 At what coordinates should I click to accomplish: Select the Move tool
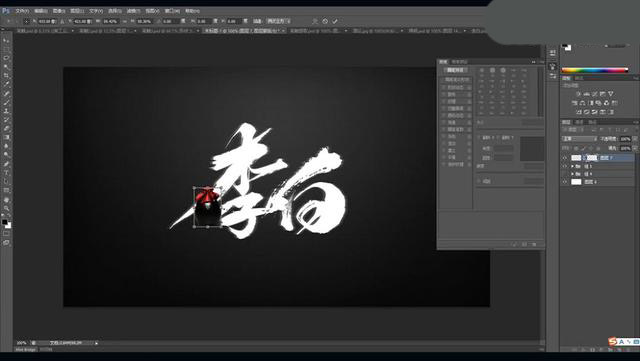[6, 40]
